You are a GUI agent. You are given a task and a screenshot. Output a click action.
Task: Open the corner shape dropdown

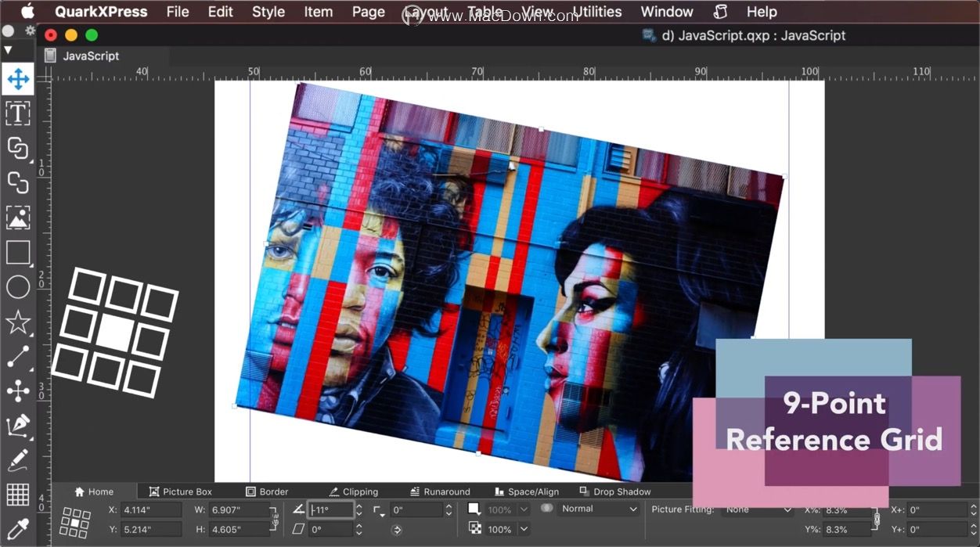[380, 510]
